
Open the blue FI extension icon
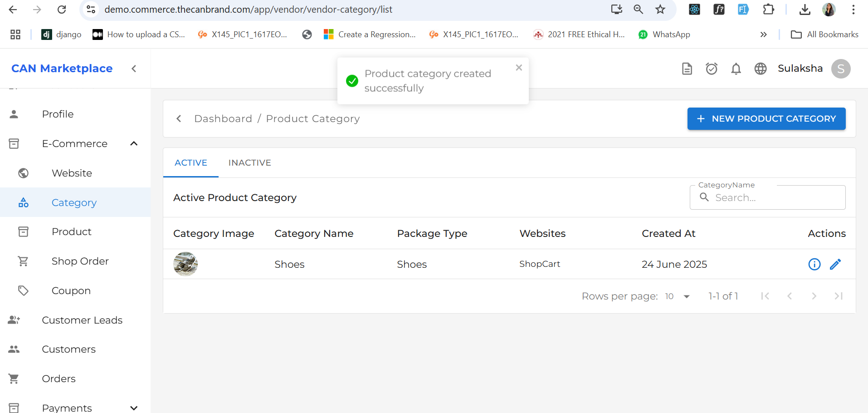[x=743, y=10]
